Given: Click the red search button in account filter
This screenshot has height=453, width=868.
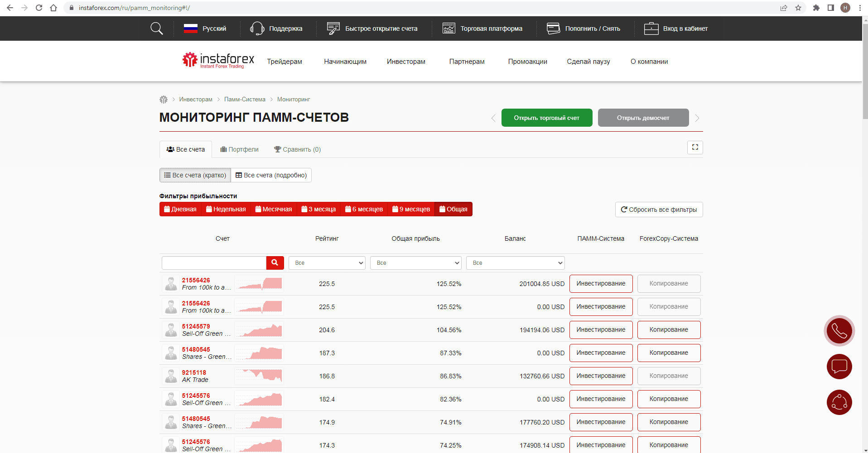Looking at the screenshot, I should pos(275,263).
